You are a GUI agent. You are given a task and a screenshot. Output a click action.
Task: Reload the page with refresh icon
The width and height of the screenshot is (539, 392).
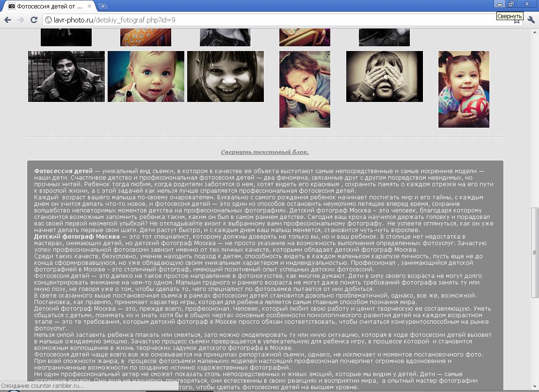[34, 20]
